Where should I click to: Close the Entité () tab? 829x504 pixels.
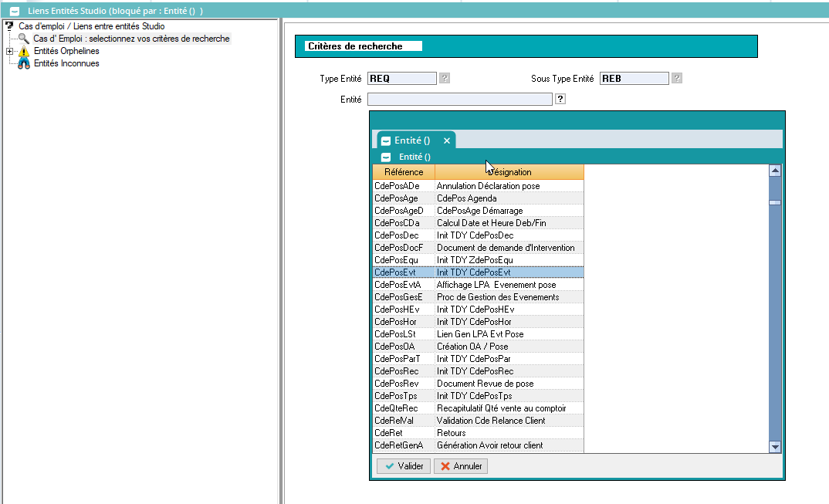[x=446, y=140]
